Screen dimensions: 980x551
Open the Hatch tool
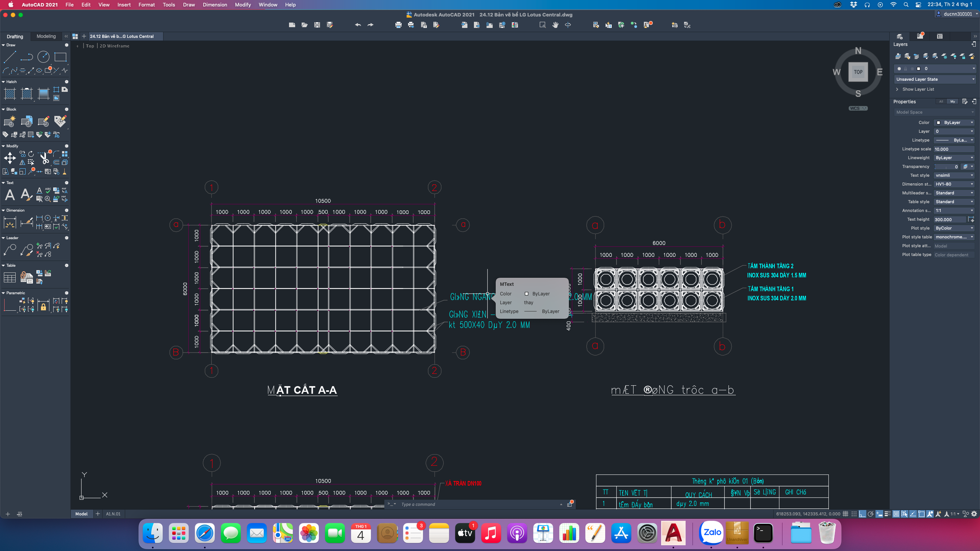point(10,93)
